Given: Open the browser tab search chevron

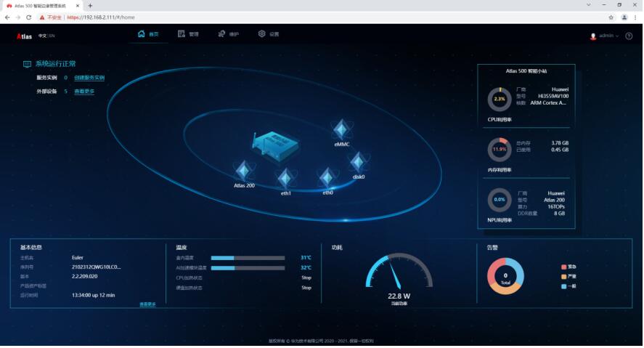Looking at the screenshot, I should pos(589,5).
